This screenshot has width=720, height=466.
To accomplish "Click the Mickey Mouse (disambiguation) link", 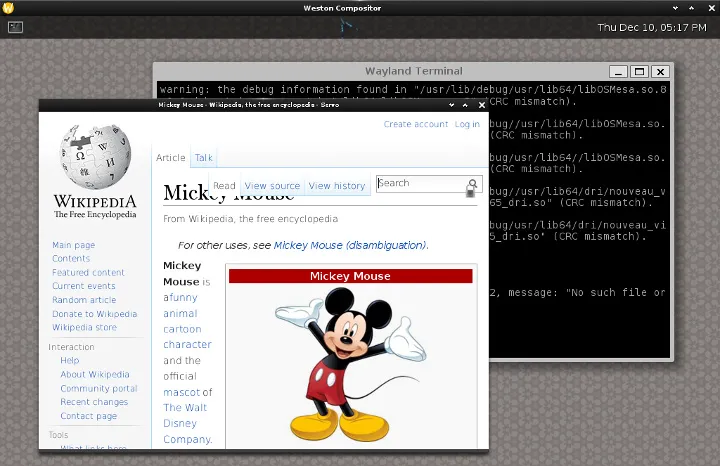I will (350, 245).
